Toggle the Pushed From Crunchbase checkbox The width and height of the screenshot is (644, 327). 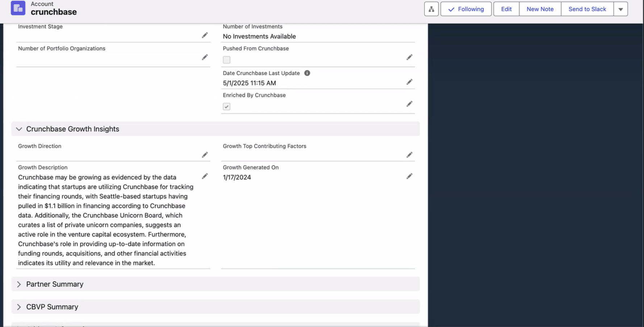point(226,60)
